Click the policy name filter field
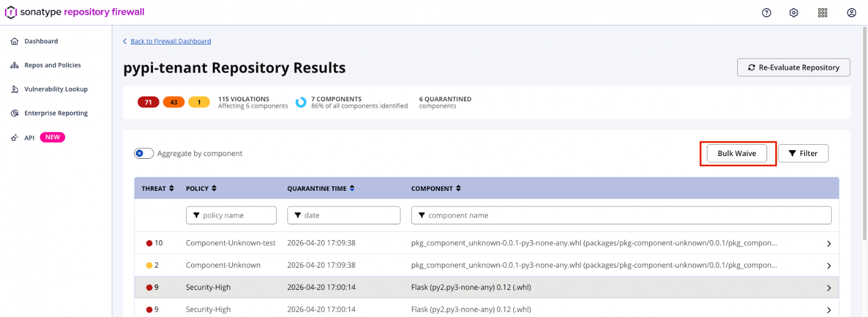 click(x=231, y=215)
